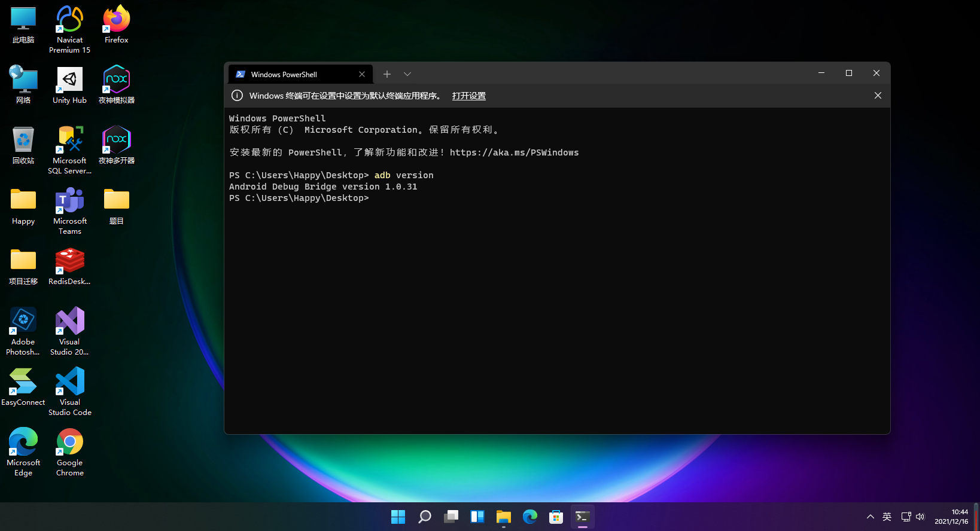Minimize the Windows Terminal window
980x531 pixels.
click(821, 73)
